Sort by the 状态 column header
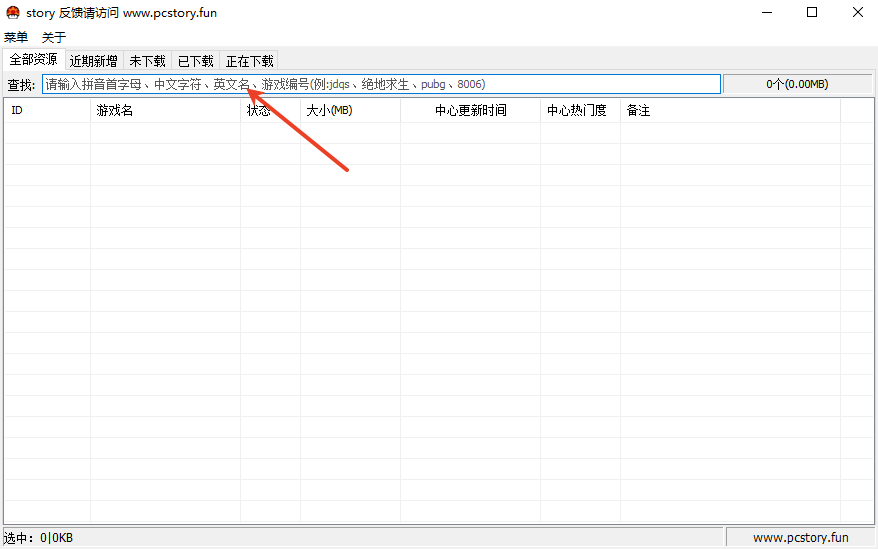This screenshot has height=549, width=878. (x=270, y=110)
